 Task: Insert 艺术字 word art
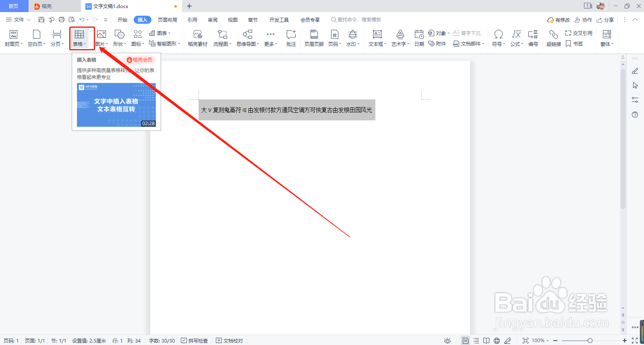coord(400,39)
